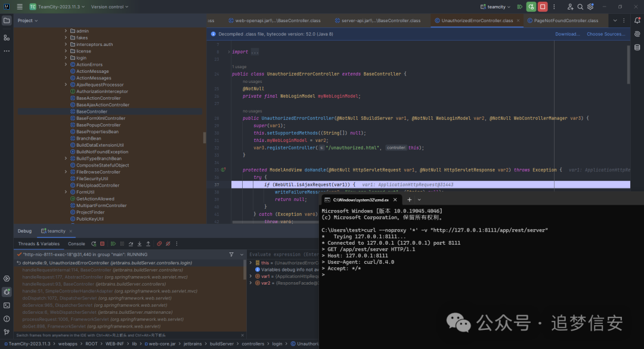Click Resume Program in Debug panel toolbar

[x=113, y=244]
